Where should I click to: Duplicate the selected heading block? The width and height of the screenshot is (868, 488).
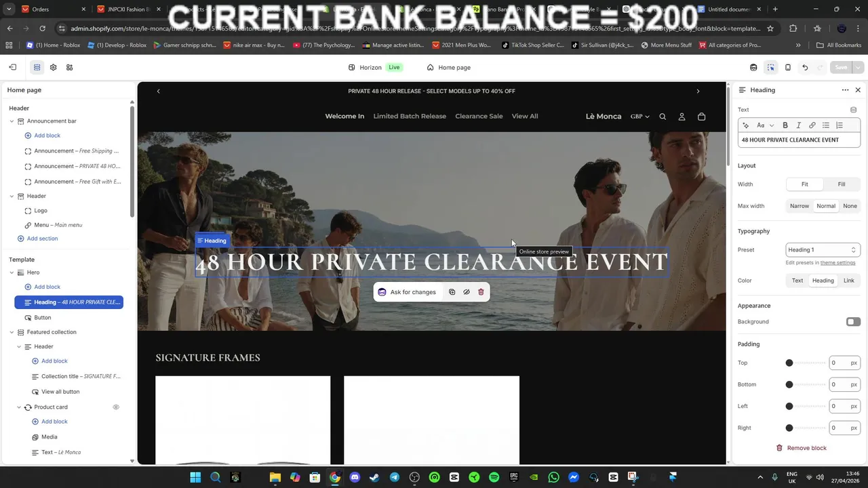(x=452, y=292)
